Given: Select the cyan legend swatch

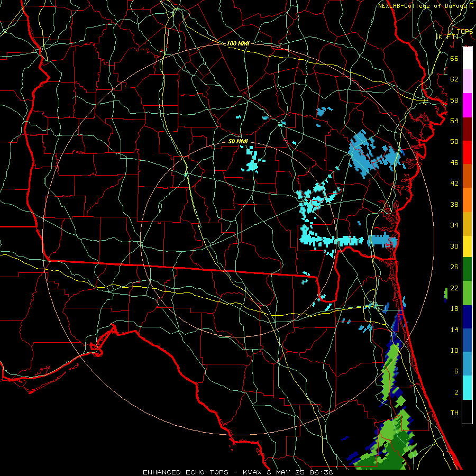Looking at the screenshot, I should [x=467, y=388].
